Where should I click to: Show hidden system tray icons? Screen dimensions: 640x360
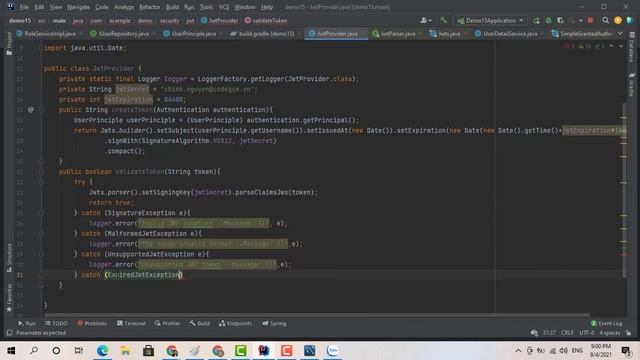pyautogui.click(x=518, y=351)
